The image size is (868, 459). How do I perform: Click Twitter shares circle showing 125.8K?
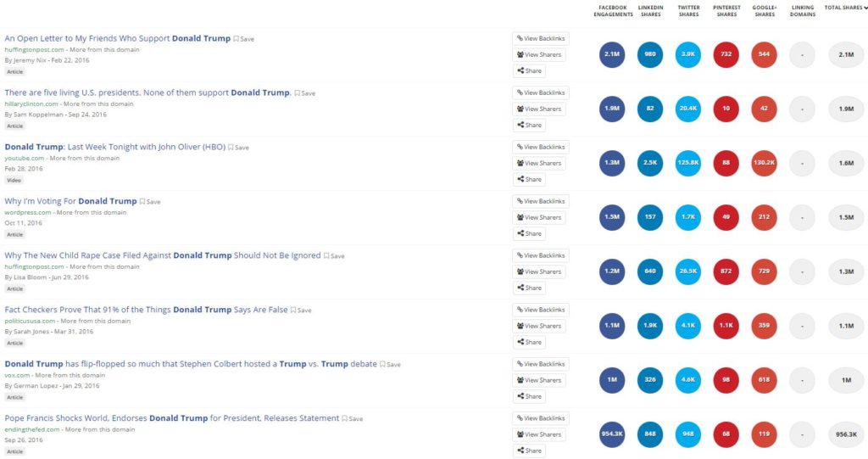coord(688,163)
